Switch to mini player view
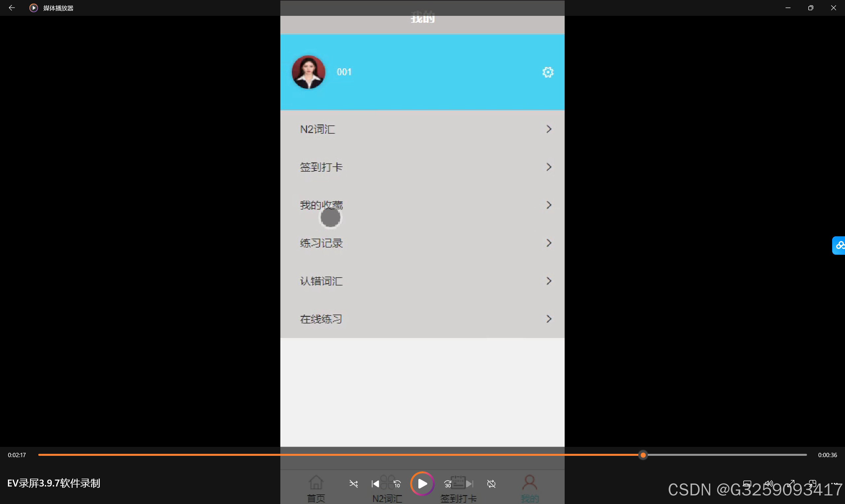 (813, 484)
